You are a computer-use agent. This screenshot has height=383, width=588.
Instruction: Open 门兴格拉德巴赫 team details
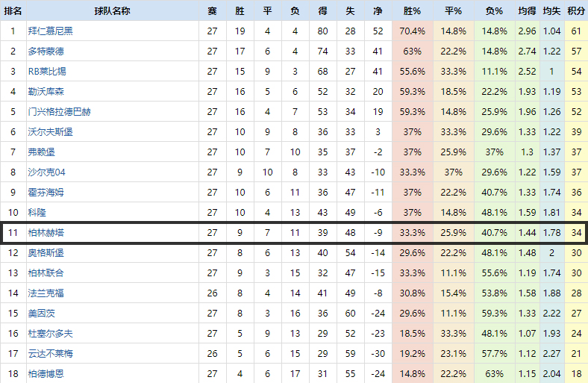tap(60, 112)
